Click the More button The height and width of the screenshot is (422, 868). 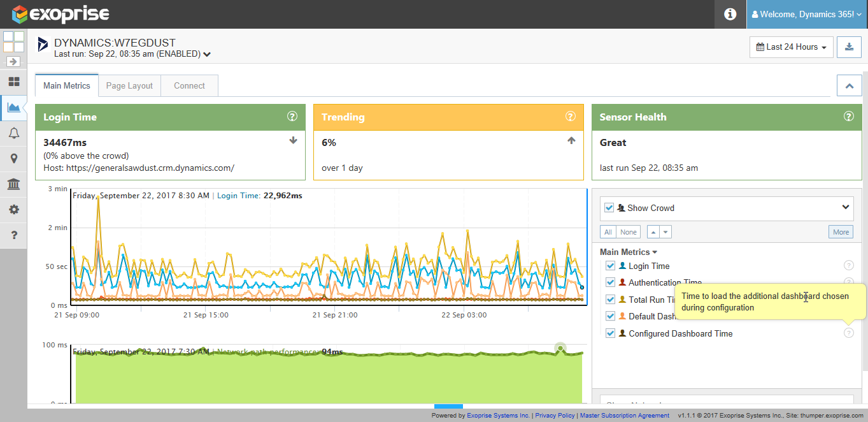[x=841, y=232]
